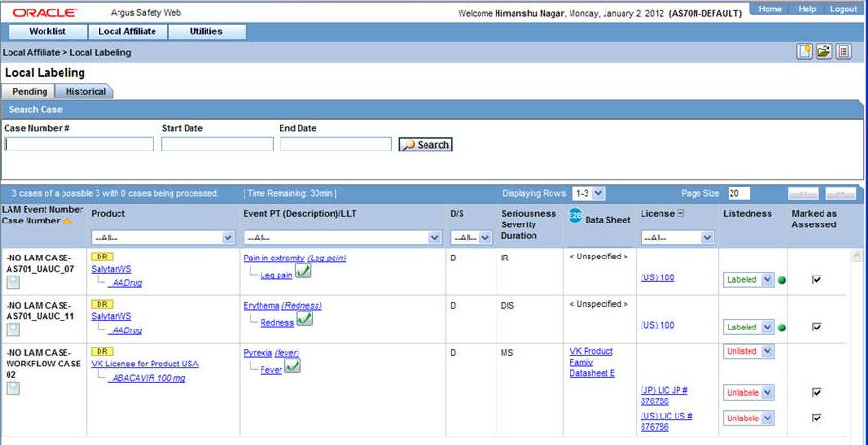This screenshot has width=868, height=445.
Task: Click the Search button
Action: (425, 145)
